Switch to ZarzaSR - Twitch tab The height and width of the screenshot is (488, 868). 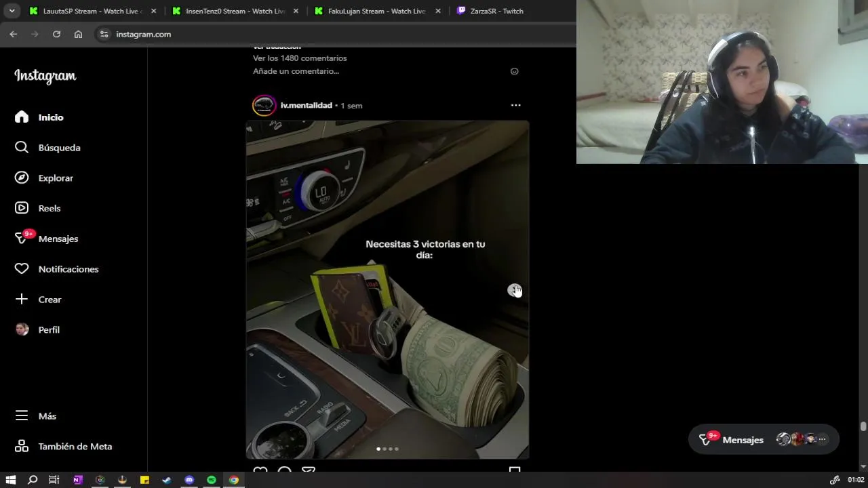[496, 11]
